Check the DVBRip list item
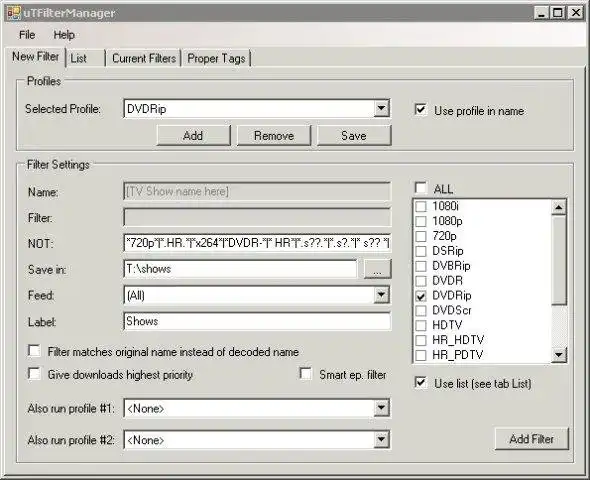 tap(421, 266)
